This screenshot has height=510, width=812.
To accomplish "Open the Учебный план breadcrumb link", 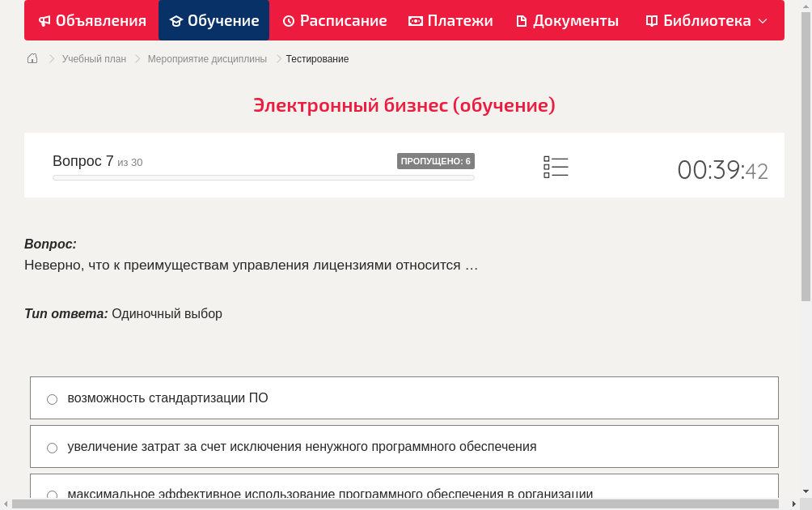I will (x=95, y=58).
